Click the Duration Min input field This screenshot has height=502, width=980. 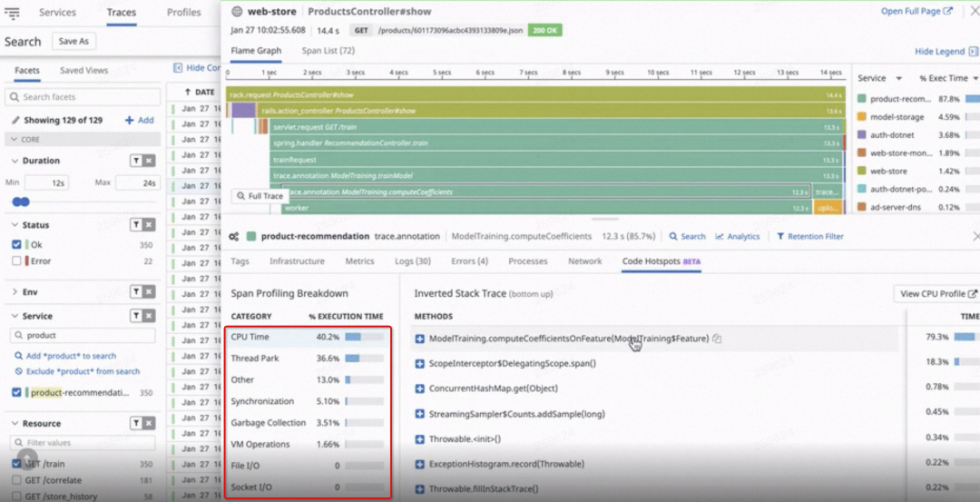pyautogui.click(x=47, y=182)
